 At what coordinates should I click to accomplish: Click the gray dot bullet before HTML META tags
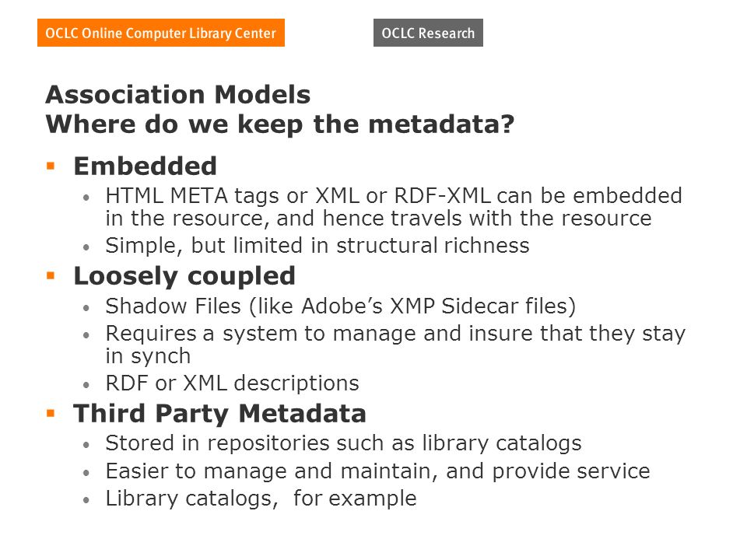(x=86, y=197)
